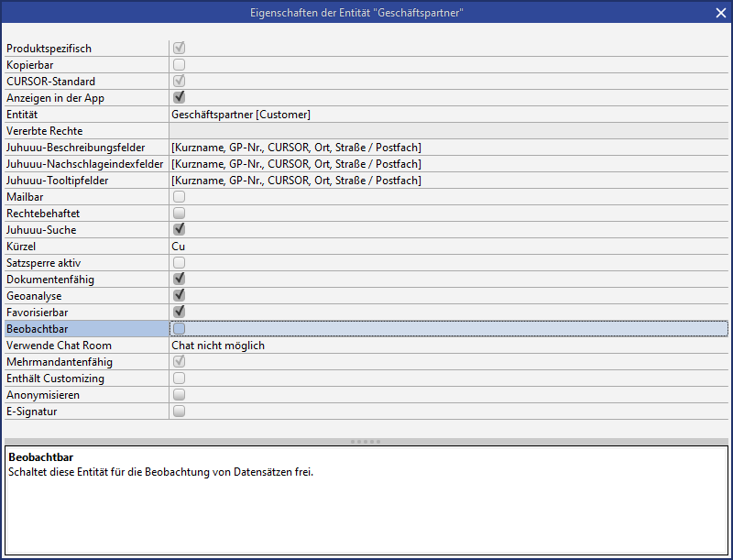
Task: Uncheck the Dokumentenfähig option
Action: click(180, 280)
